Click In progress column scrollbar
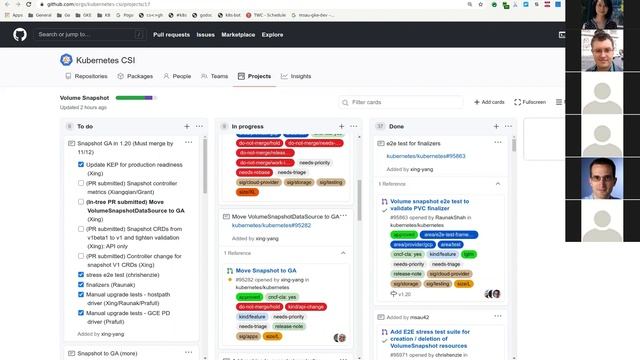 [359, 200]
